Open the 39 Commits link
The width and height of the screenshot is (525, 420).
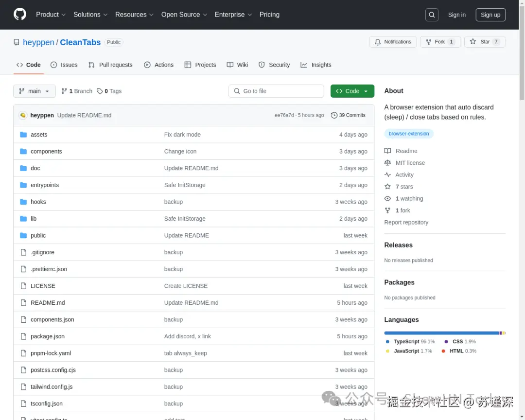(348, 115)
